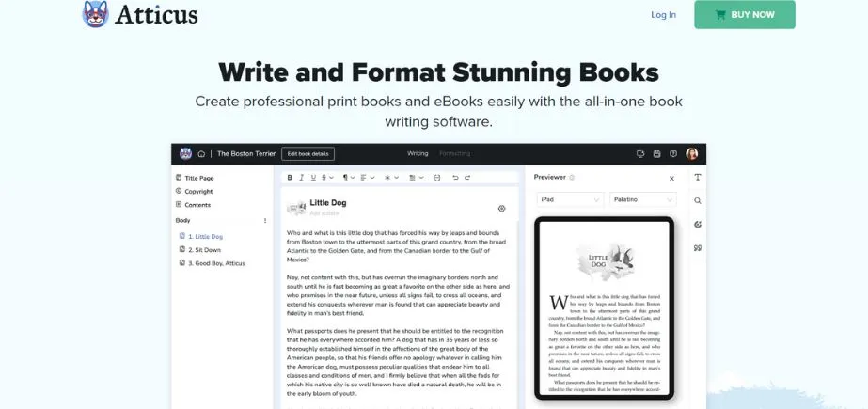The height and width of the screenshot is (409, 868).
Task: Open the typography T sidebar icon
Action: [x=698, y=177]
